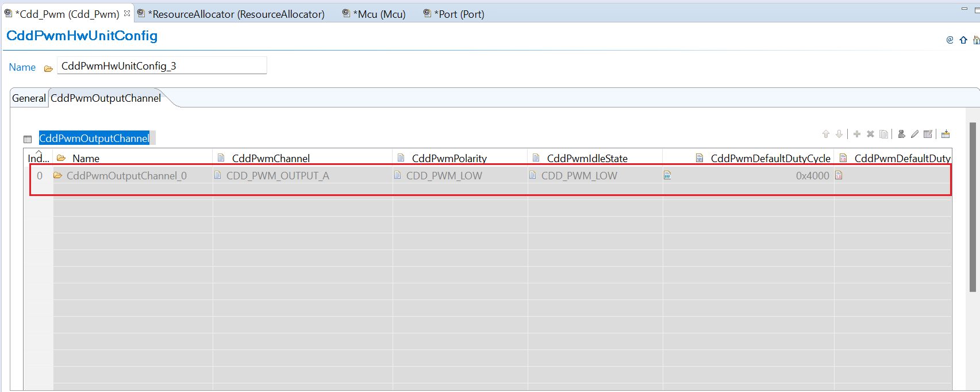
Task: Switch to the General tab
Action: 29,98
